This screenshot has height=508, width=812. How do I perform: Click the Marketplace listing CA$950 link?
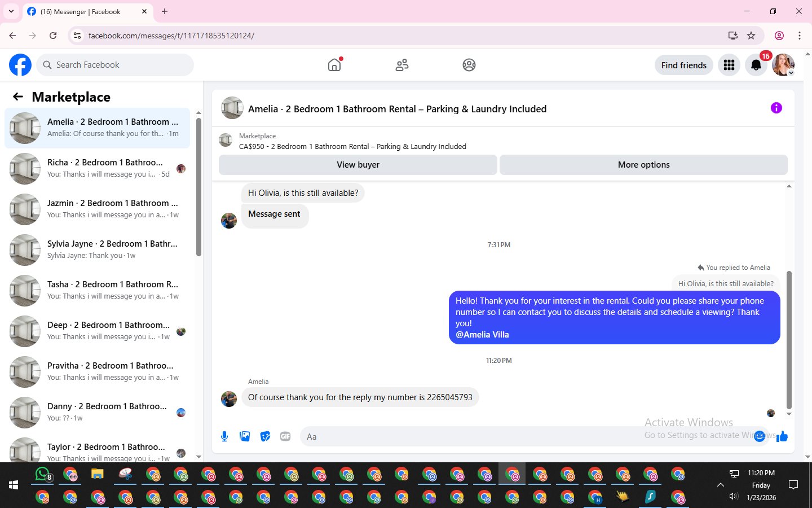pyautogui.click(x=352, y=146)
